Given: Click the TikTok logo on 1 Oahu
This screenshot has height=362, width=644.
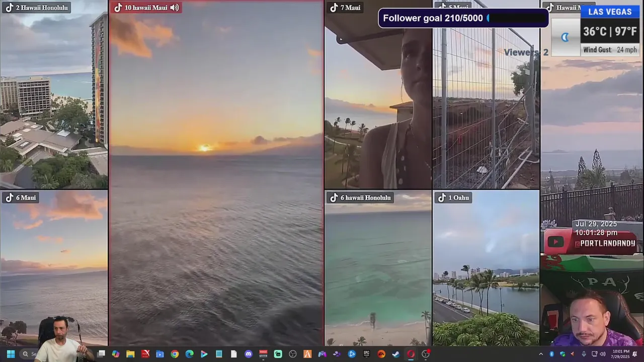Looking at the screenshot, I should (x=442, y=198).
